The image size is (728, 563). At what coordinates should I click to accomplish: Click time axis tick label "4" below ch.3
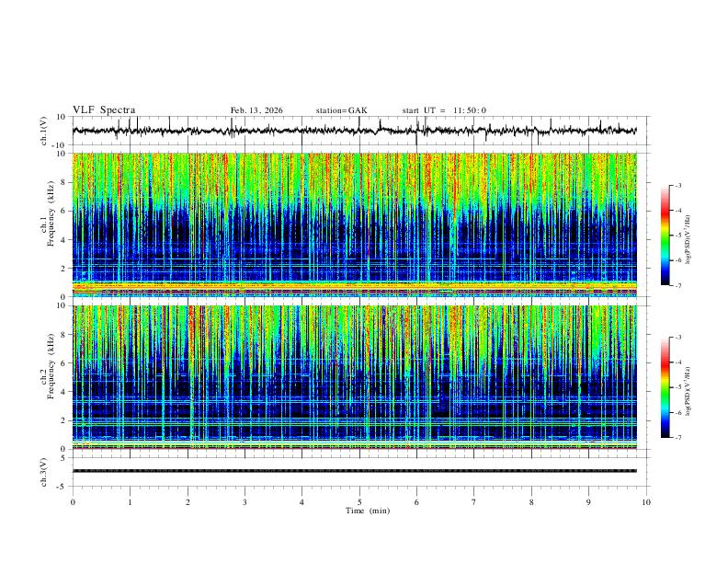pos(301,502)
